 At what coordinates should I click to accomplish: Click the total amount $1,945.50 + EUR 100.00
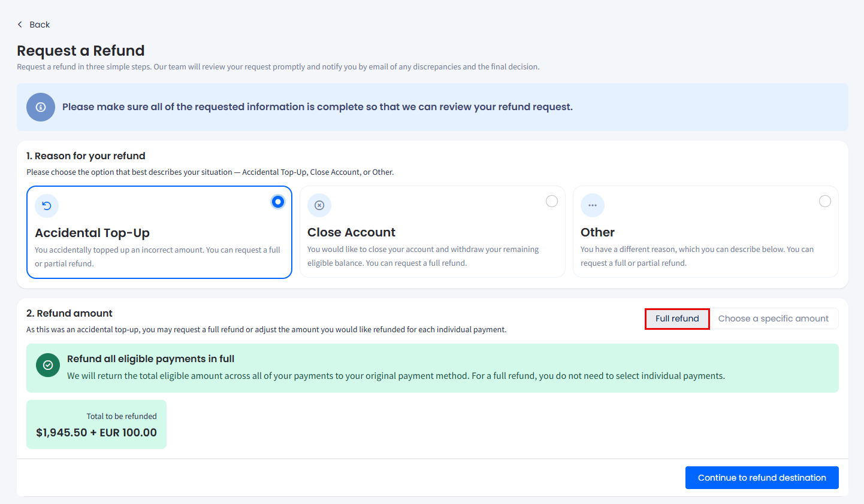click(96, 433)
